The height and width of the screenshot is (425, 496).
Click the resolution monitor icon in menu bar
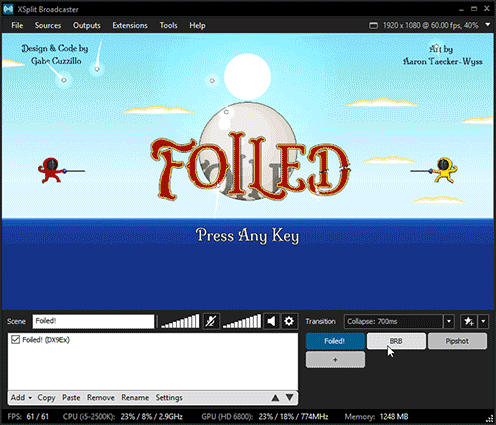coord(373,26)
